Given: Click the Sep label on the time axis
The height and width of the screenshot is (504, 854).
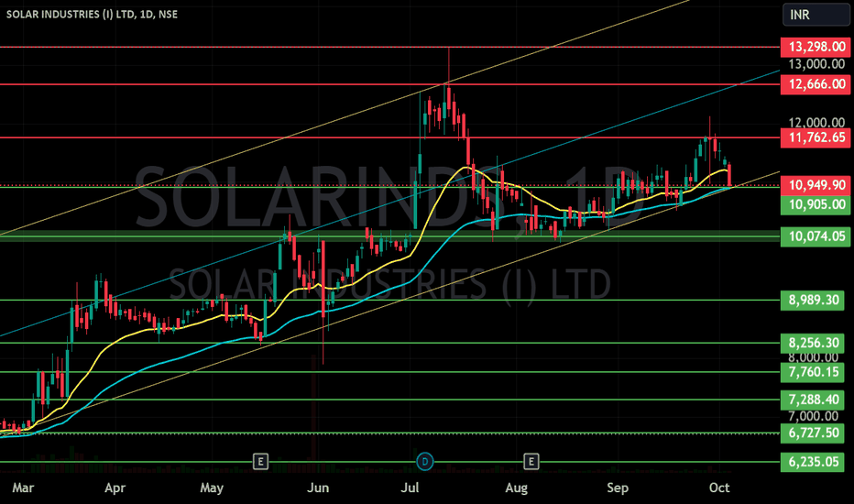Looking at the screenshot, I should (618, 488).
